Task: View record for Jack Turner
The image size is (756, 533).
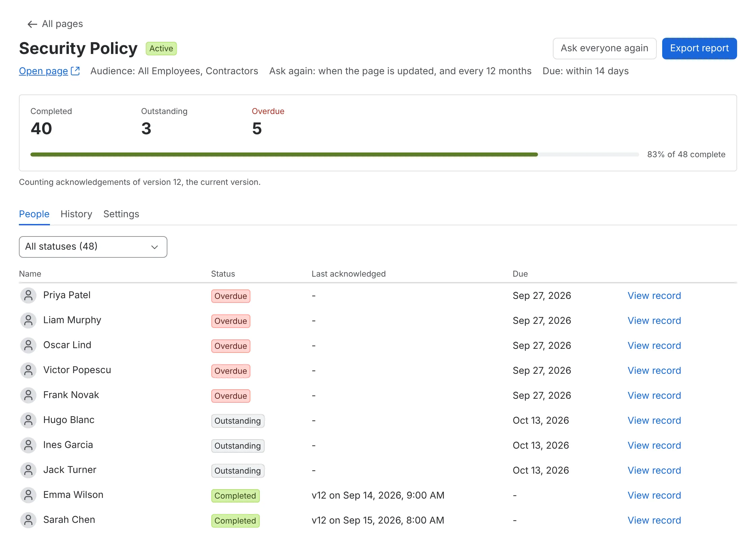Action: click(654, 470)
